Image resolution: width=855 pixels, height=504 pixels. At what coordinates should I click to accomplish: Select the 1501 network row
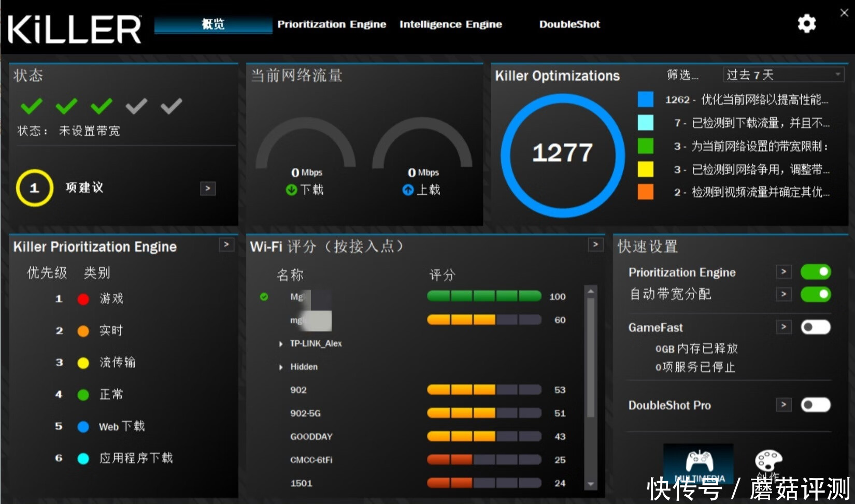click(420, 483)
